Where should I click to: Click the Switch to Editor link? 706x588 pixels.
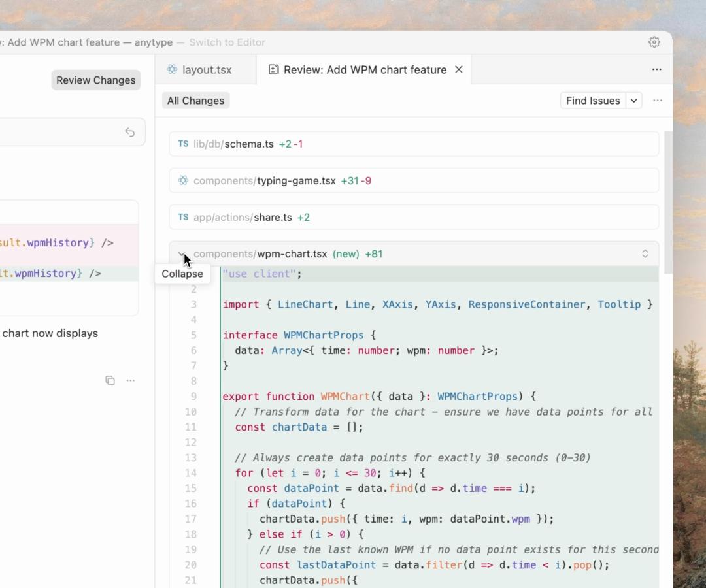227,42
